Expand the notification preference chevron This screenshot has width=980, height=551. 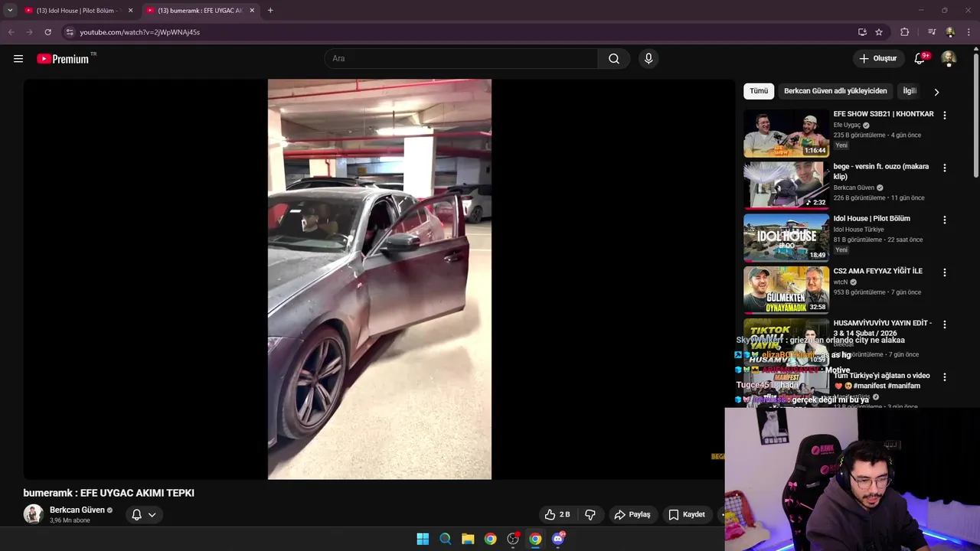click(x=152, y=515)
